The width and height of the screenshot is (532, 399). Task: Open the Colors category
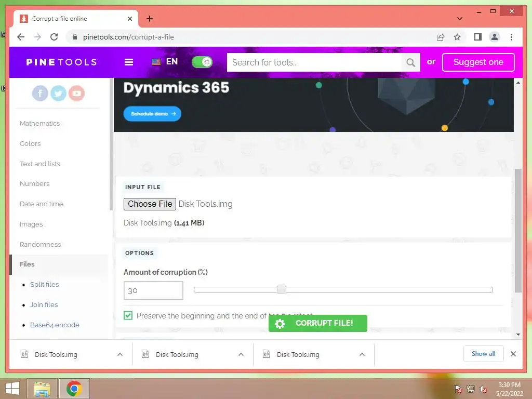(30, 143)
